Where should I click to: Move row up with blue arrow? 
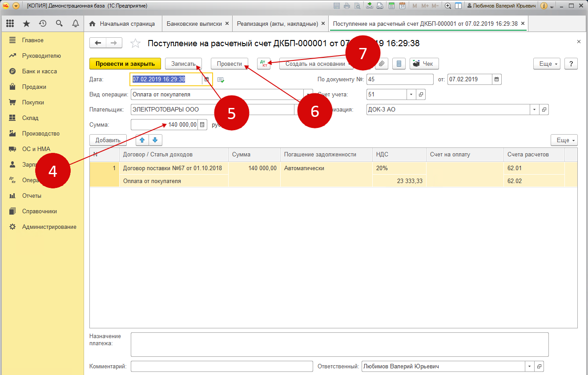[x=142, y=140]
